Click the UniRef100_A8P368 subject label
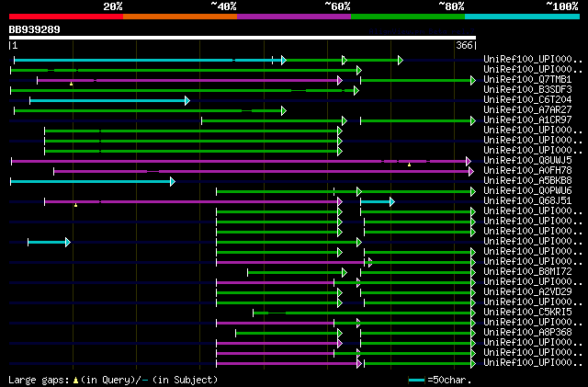The image size is (588, 387). tap(527, 332)
